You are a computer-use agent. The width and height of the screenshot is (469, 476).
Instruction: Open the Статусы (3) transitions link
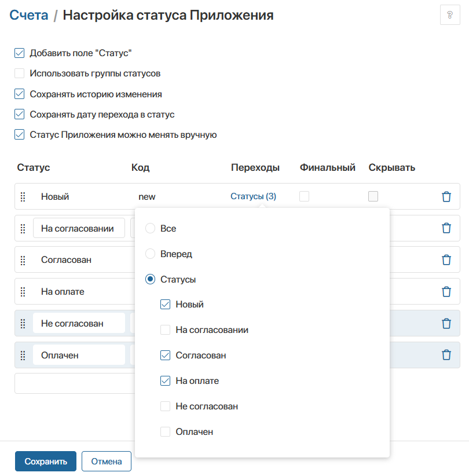click(253, 196)
